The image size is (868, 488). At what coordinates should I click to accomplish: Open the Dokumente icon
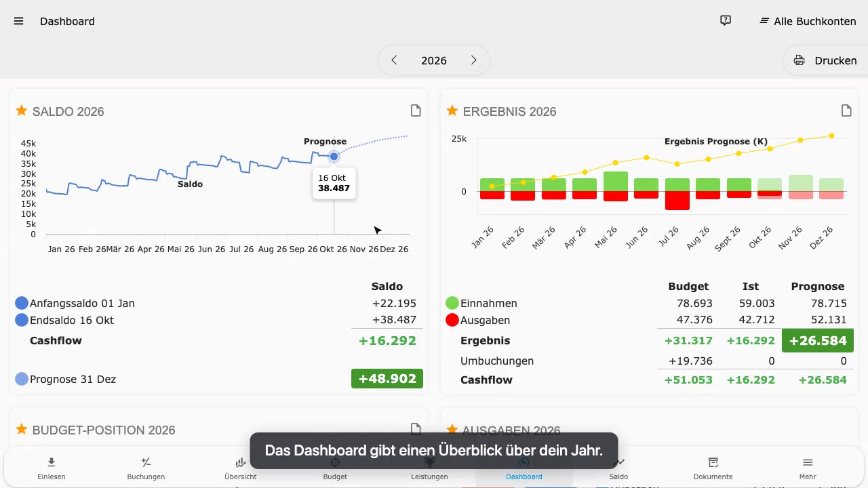(x=713, y=462)
